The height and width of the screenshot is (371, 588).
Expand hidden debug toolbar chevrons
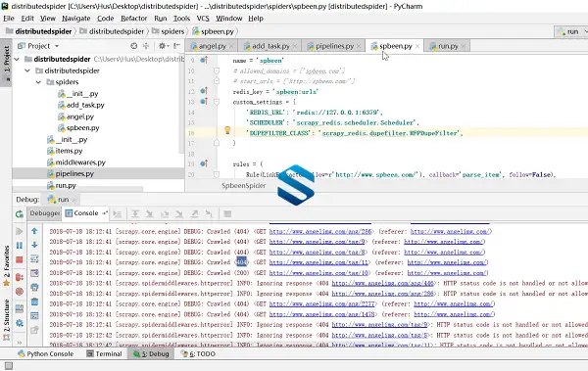pyautogui.click(x=20, y=342)
